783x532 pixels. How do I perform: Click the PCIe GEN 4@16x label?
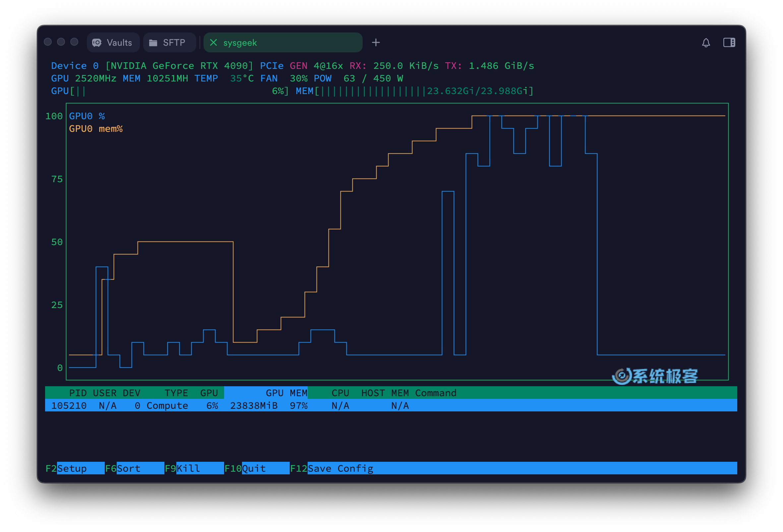coord(301,66)
